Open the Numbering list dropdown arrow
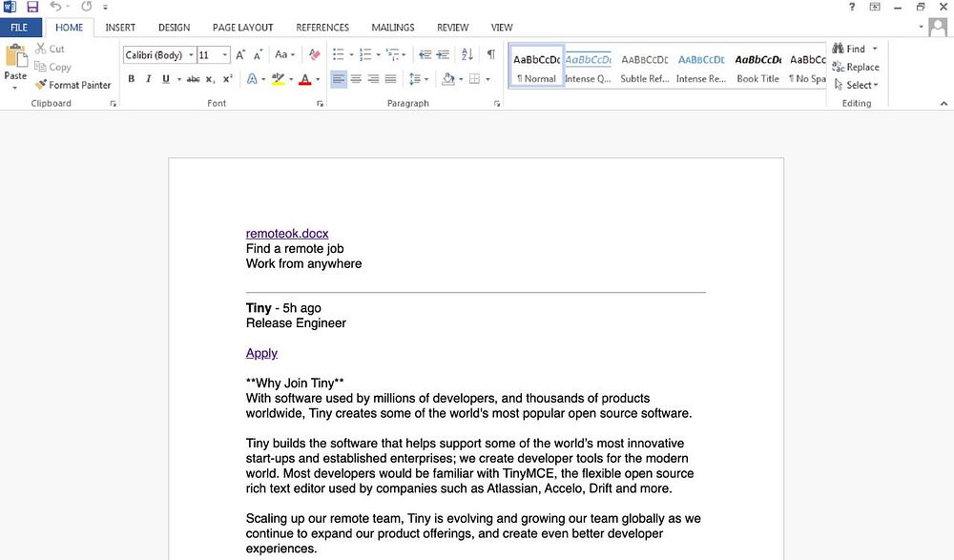The height and width of the screenshot is (560, 954). (x=379, y=54)
